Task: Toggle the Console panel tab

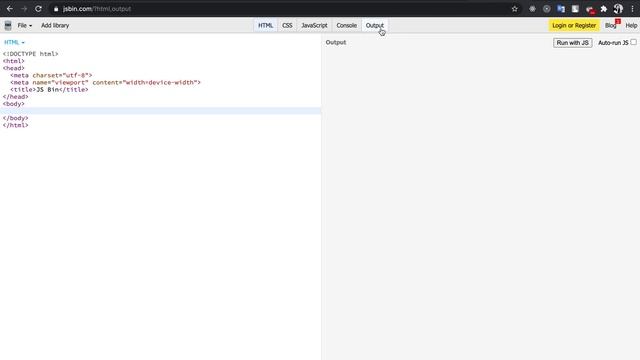Action: coord(347,25)
